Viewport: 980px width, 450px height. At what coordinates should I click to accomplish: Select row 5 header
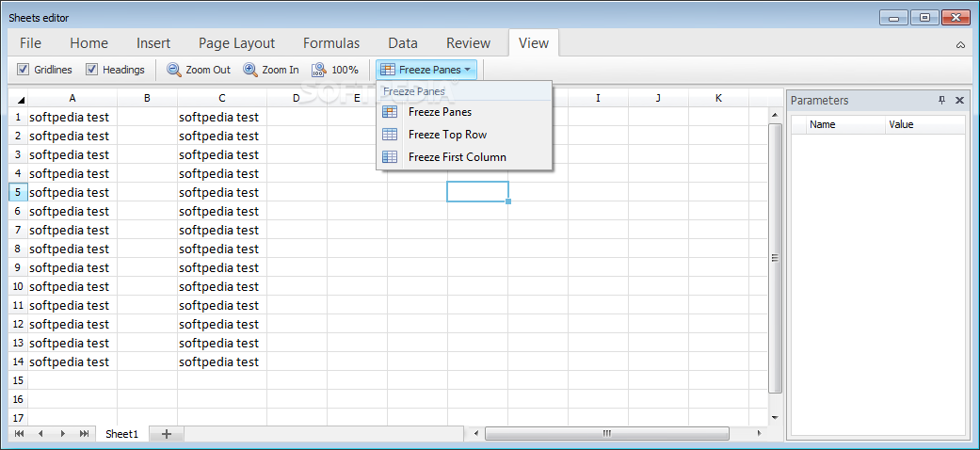18,192
